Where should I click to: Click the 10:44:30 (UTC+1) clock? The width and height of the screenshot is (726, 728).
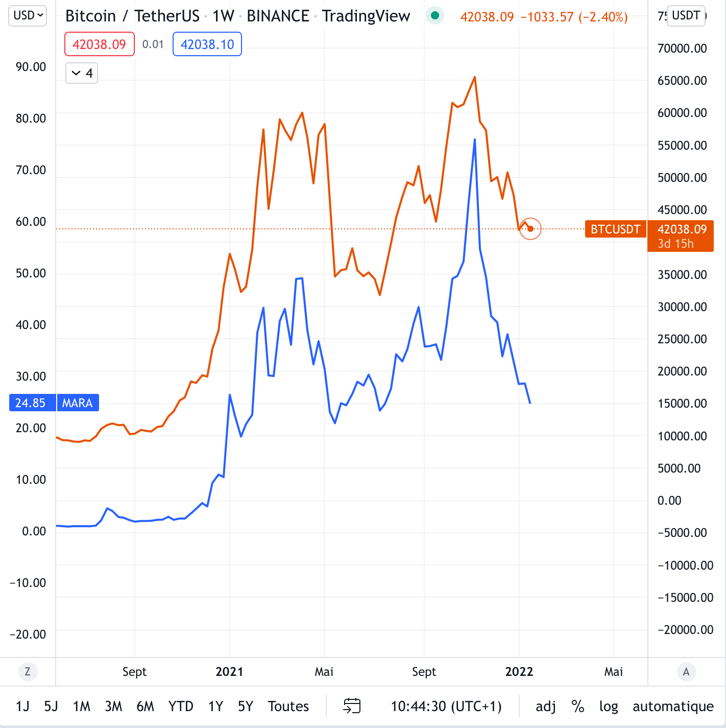click(446, 706)
